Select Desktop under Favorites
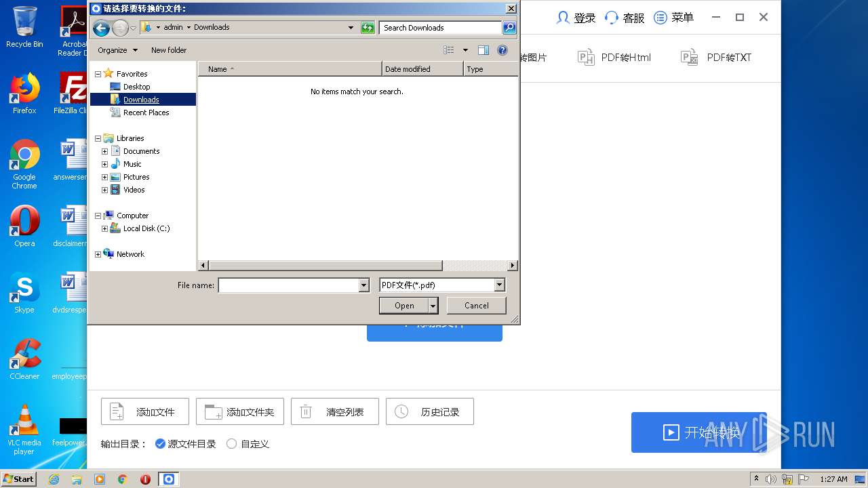The width and height of the screenshot is (868, 488). point(136,87)
